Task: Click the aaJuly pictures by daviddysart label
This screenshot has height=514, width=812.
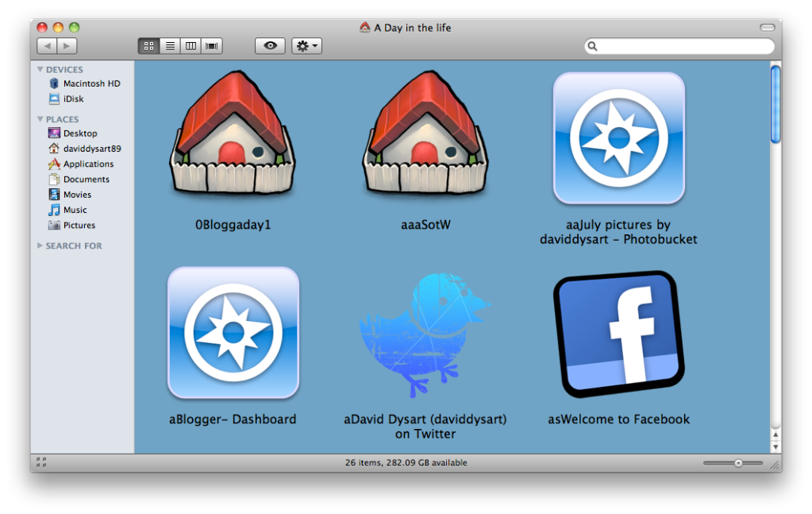Action: [x=618, y=232]
